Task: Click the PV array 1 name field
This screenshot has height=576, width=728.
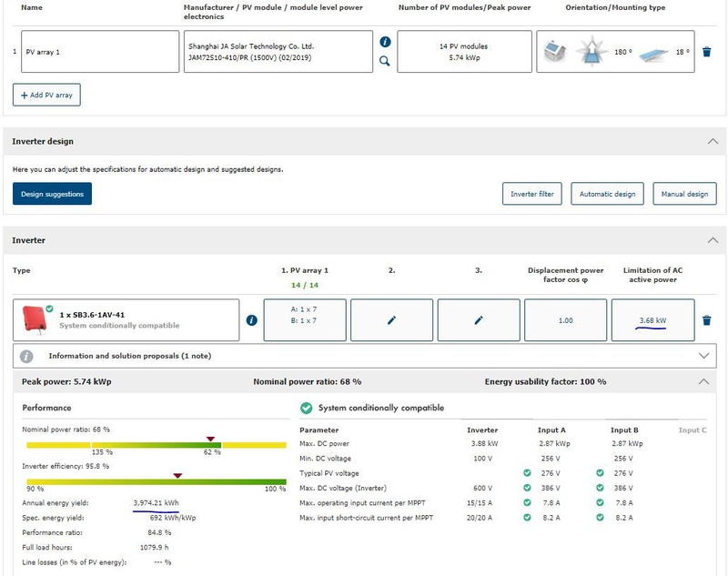Action: click(100, 52)
